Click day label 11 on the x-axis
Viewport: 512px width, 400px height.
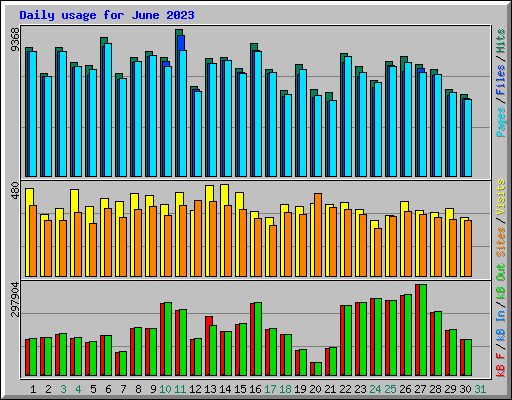(x=180, y=389)
